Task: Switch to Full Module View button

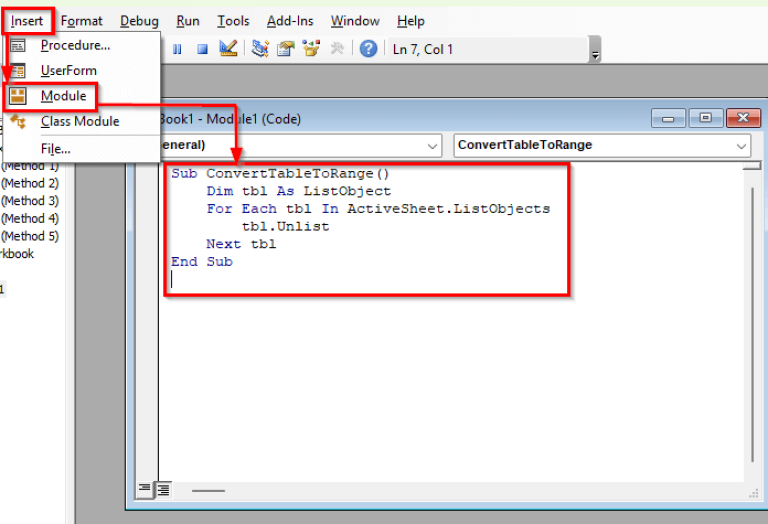Action: pyautogui.click(x=162, y=489)
